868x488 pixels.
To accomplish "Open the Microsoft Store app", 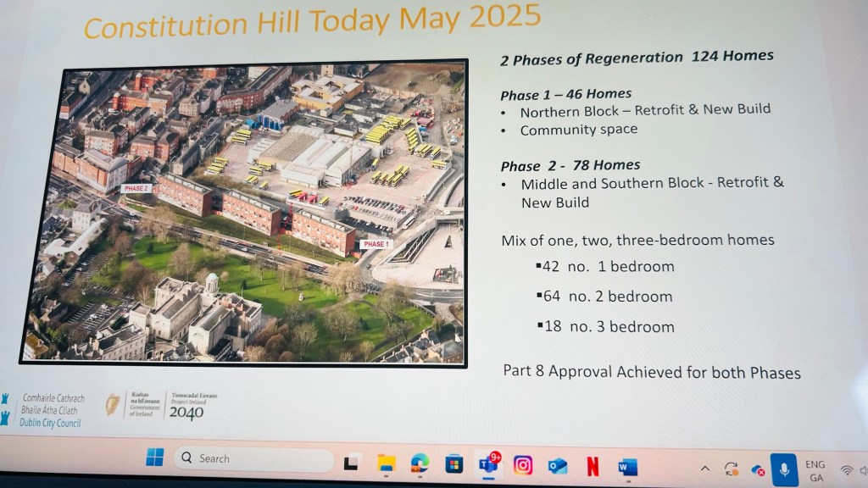I will (454, 463).
